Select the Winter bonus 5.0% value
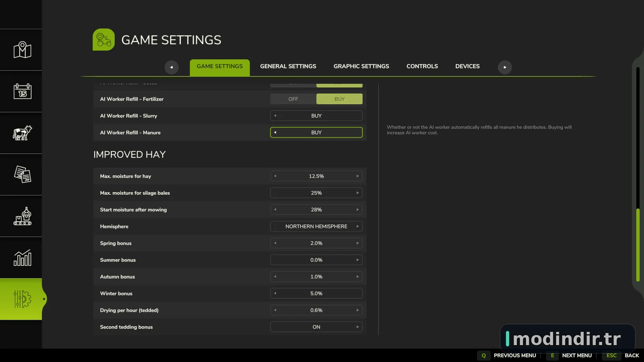The height and width of the screenshot is (362, 644). (x=316, y=294)
